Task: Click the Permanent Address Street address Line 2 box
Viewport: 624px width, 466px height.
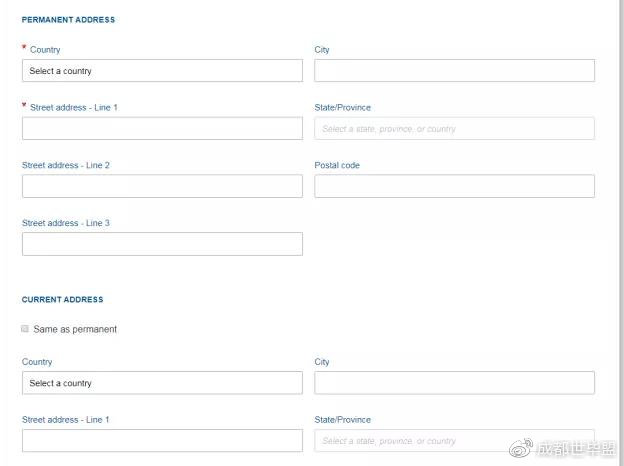Action: click(x=162, y=187)
